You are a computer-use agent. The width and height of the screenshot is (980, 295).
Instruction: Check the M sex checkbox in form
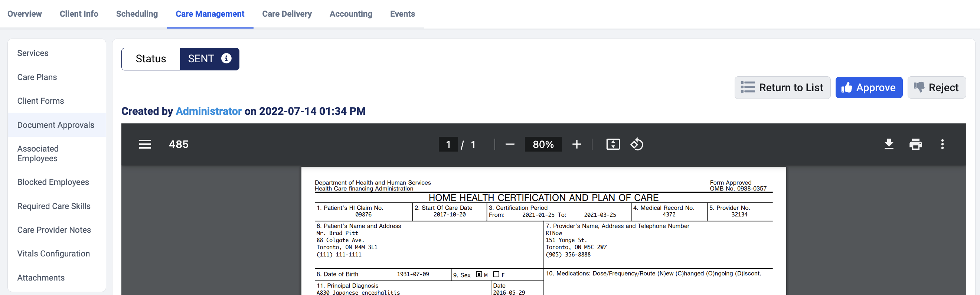(479, 274)
